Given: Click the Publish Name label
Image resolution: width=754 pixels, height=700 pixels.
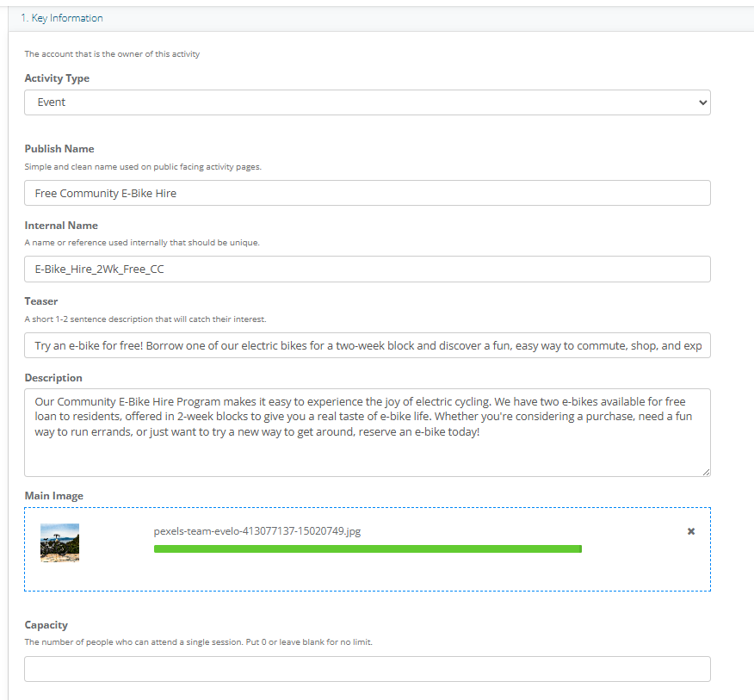Looking at the screenshot, I should tap(59, 149).
